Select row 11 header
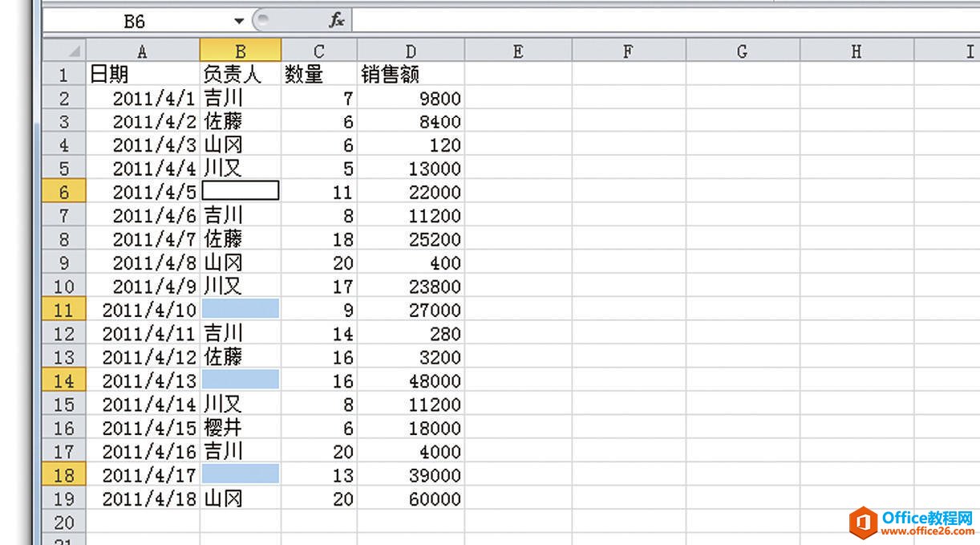Viewport: 980px width, 545px height. point(64,310)
